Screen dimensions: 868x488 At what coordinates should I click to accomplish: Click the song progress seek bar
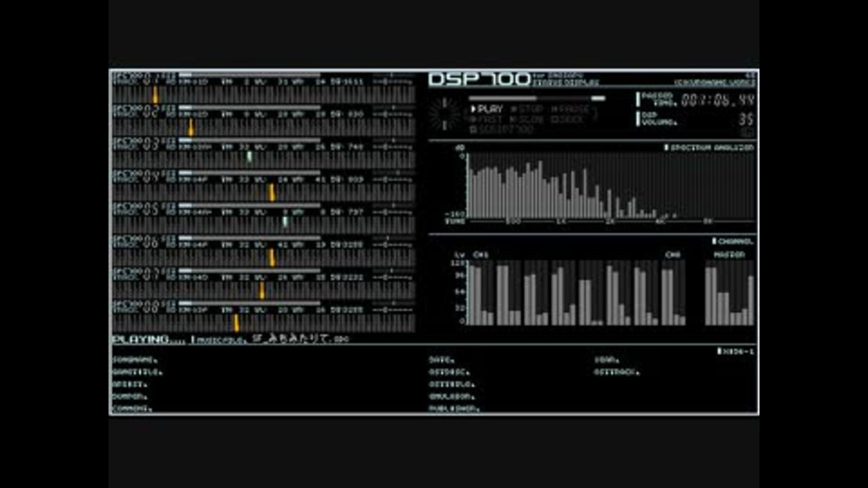click(x=537, y=99)
